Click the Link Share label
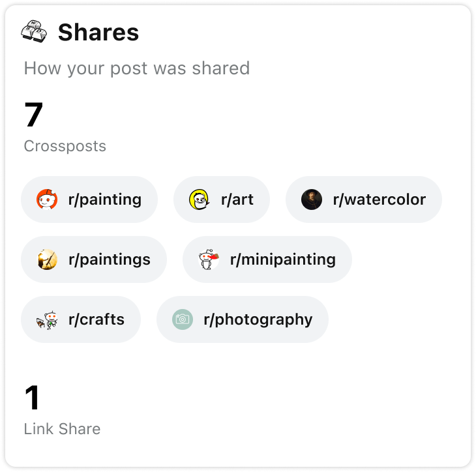The image size is (476, 472). 62,429
